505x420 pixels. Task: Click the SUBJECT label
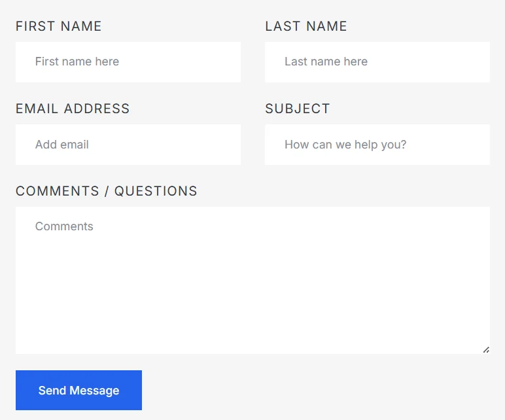click(x=298, y=109)
